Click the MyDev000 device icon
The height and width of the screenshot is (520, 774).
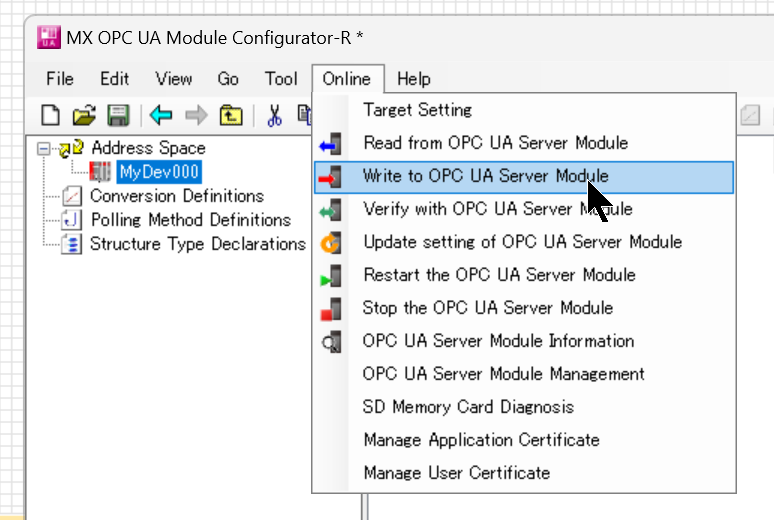click(x=100, y=172)
